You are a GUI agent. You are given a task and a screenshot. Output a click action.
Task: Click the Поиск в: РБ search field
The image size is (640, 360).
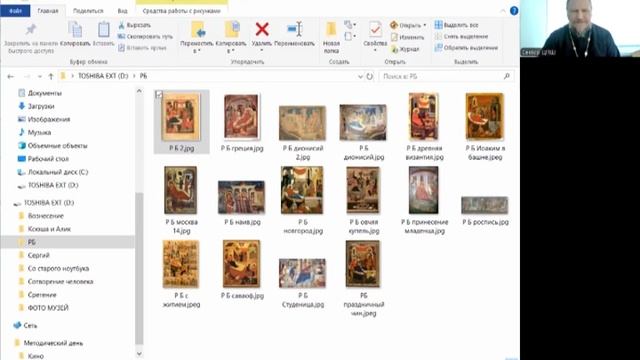(446, 76)
